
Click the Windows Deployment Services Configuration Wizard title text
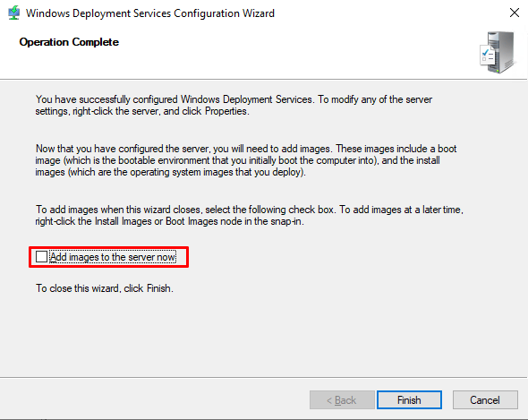[x=150, y=13]
